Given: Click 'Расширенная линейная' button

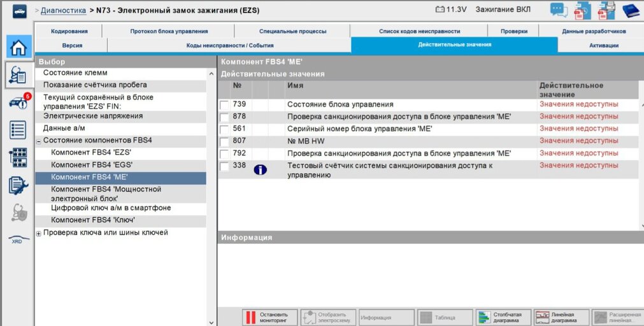Looking at the screenshot, I should tap(618, 317).
